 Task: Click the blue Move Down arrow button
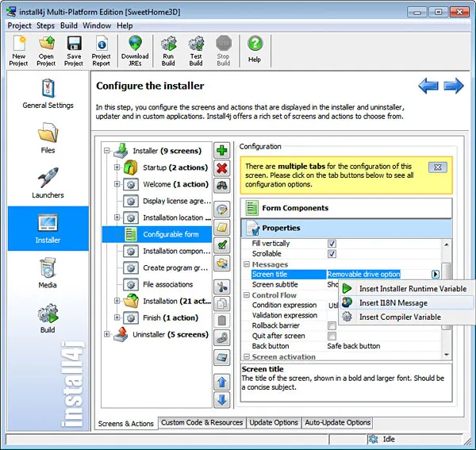point(222,399)
